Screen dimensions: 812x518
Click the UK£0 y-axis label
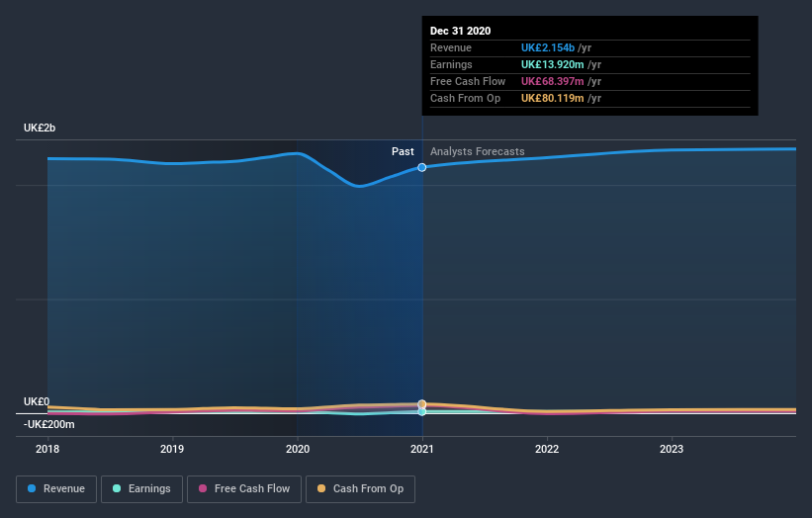pos(37,401)
